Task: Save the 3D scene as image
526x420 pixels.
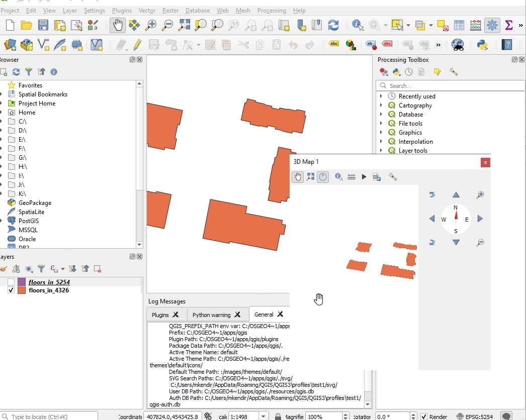Action: 376,177
